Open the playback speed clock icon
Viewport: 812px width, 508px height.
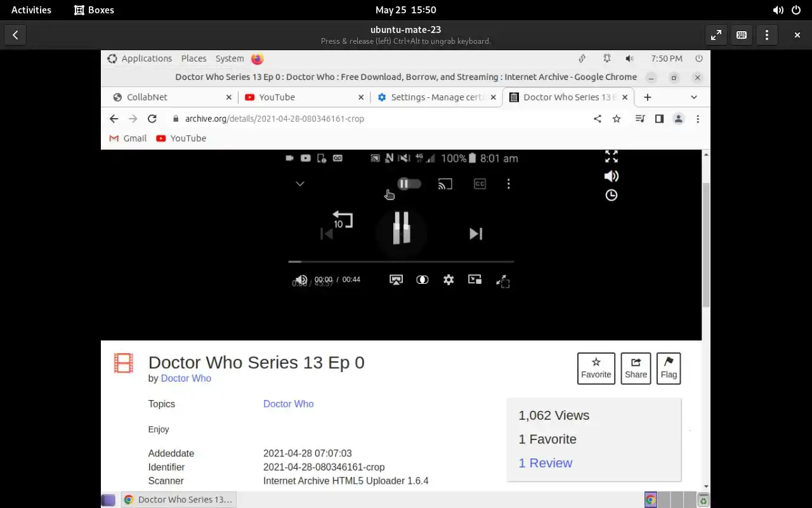coord(612,195)
